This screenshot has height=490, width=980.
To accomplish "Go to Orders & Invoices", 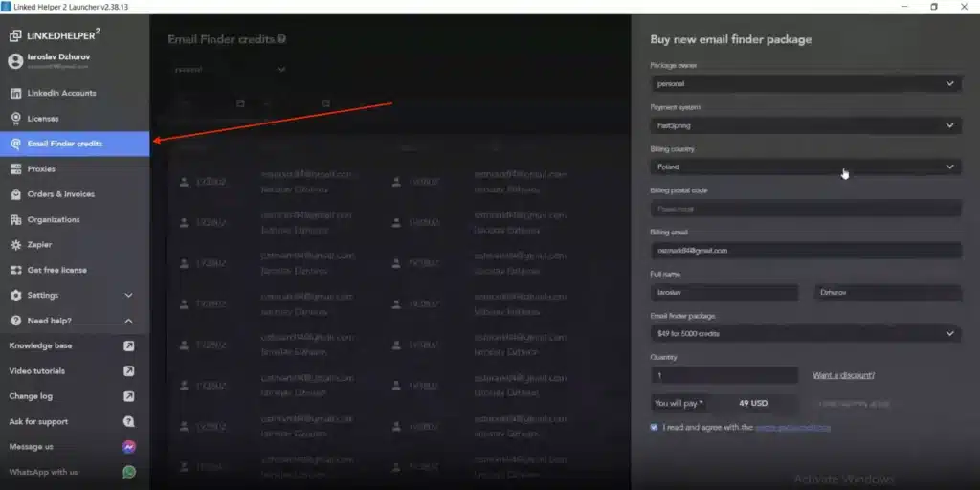I will pos(75,194).
